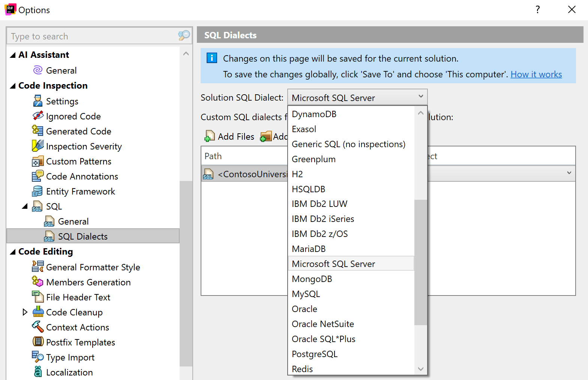Click the Add Files button label
588x380 pixels.
point(236,137)
